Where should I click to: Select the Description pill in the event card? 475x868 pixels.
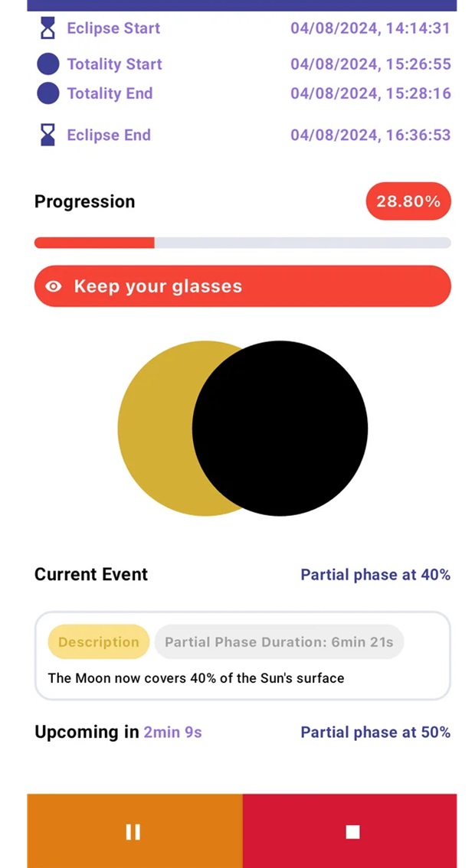[x=98, y=641]
